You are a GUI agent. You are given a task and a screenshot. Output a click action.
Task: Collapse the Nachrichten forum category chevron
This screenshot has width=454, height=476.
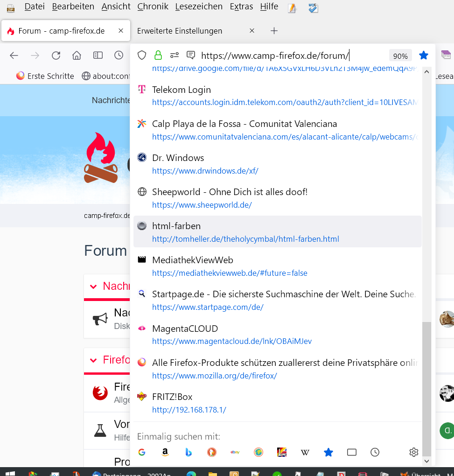point(93,286)
